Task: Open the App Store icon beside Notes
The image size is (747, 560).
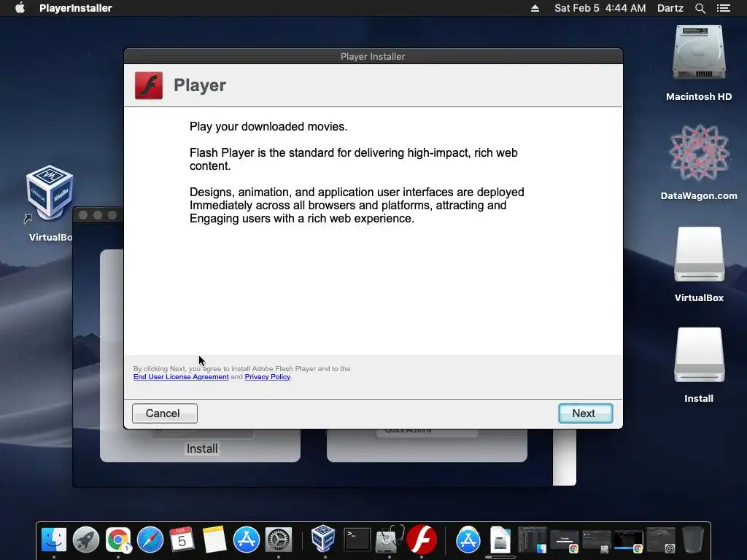Action: click(x=247, y=540)
